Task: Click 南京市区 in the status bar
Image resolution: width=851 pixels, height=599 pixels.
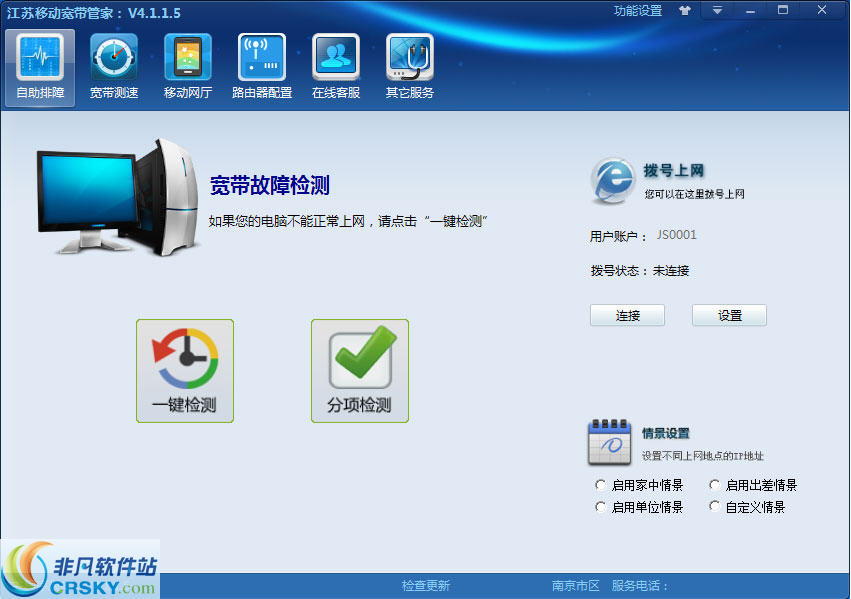Action: pyautogui.click(x=575, y=585)
